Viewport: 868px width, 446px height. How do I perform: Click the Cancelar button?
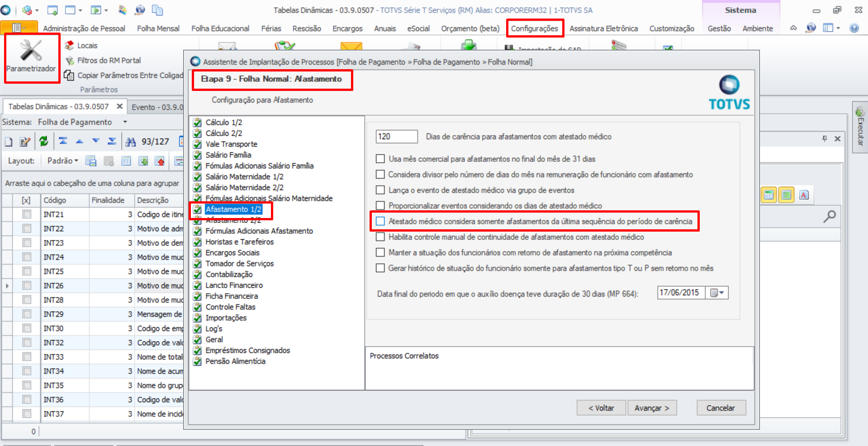pos(721,408)
